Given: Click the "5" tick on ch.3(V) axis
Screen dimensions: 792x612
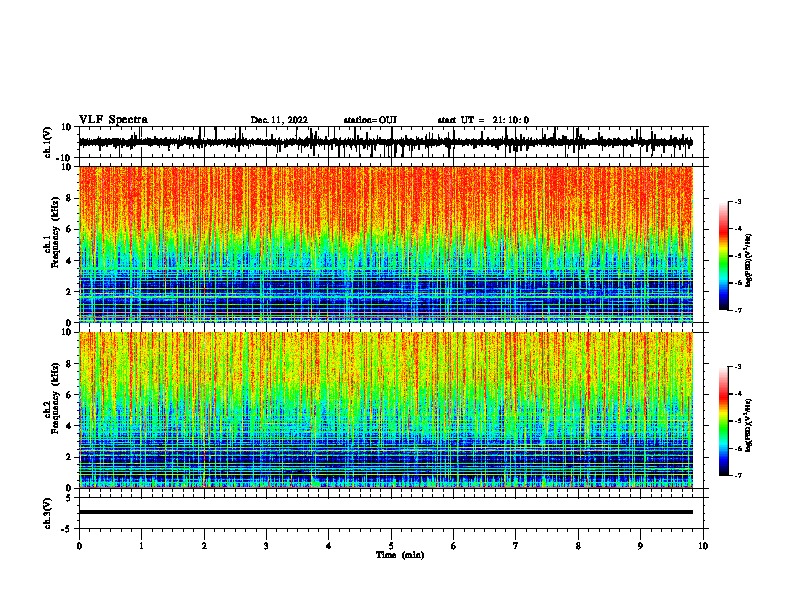Looking at the screenshot, I should (70, 498).
